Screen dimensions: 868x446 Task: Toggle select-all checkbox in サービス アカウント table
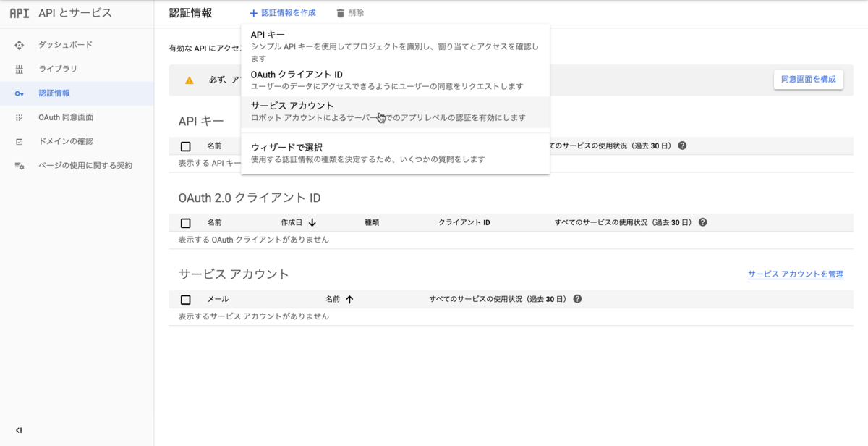186,300
